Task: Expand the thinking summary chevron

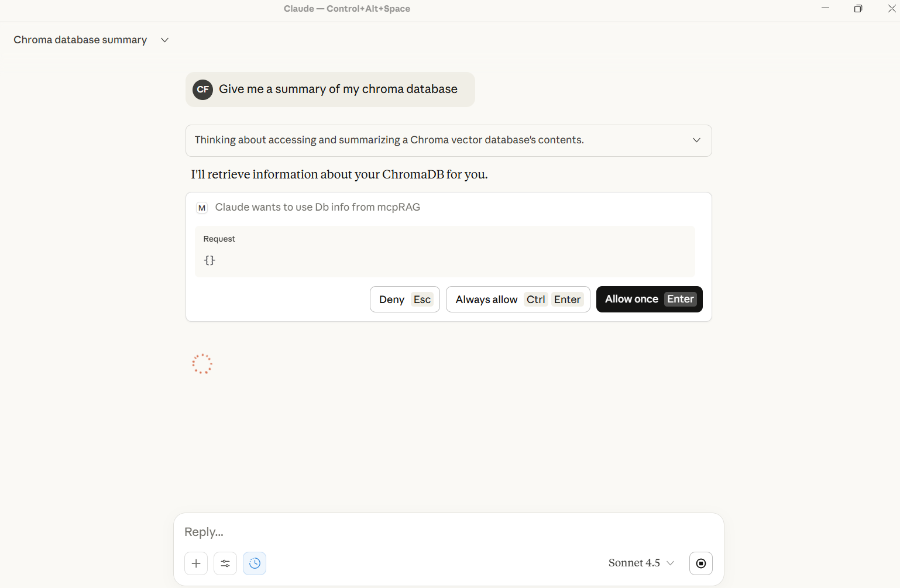Action: pos(696,140)
